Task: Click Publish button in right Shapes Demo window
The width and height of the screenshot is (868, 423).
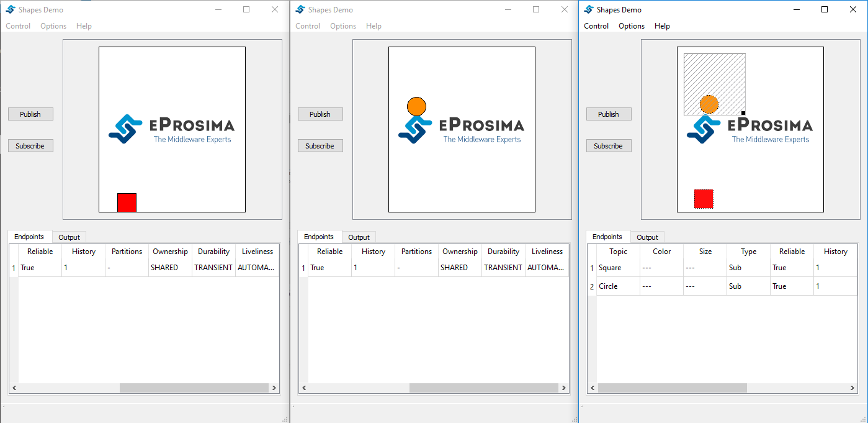Action: tap(609, 114)
